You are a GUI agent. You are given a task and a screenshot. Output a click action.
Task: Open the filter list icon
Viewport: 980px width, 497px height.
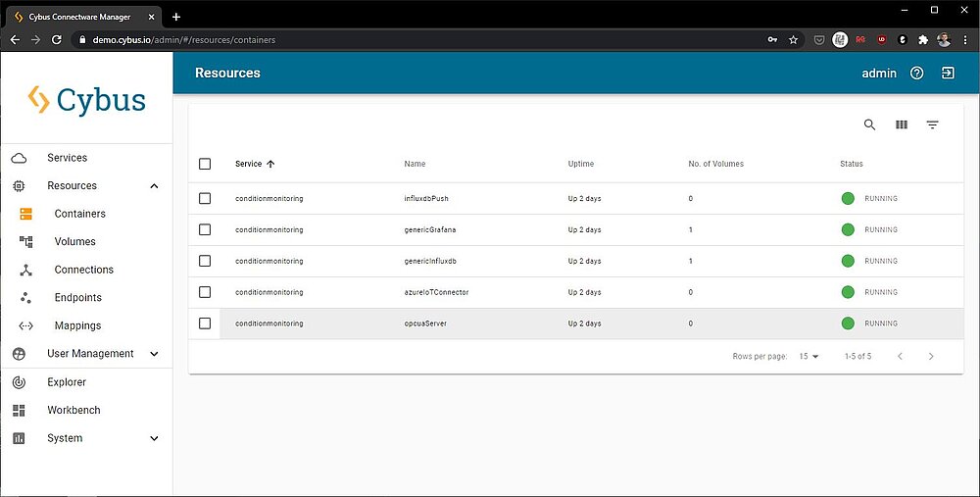pos(932,124)
